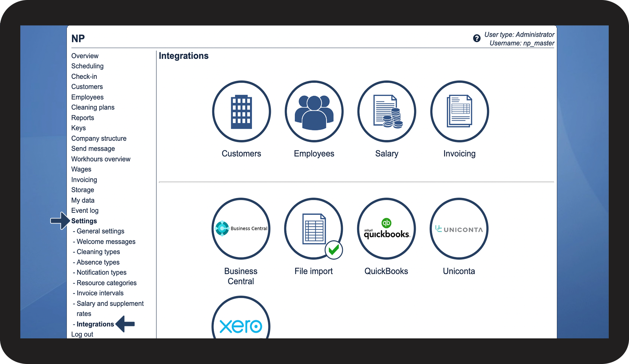Open the My data page

tap(83, 200)
